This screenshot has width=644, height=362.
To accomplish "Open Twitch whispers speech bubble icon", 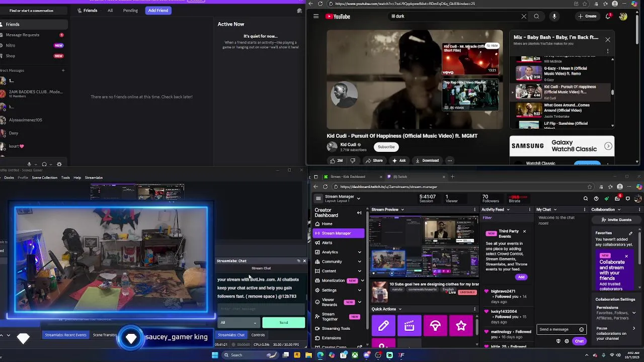I will pos(628,199).
